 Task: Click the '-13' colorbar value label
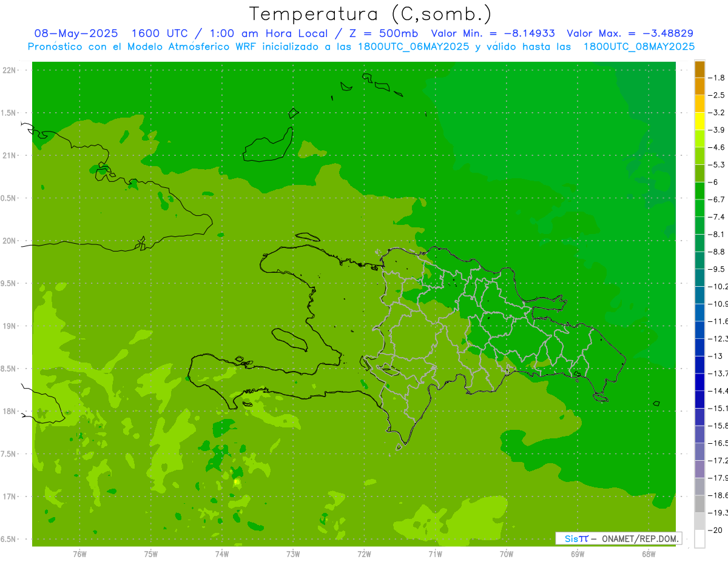715,356
